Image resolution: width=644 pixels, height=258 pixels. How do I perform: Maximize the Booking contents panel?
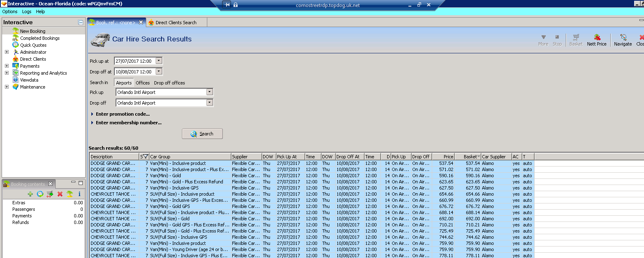[x=81, y=183]
